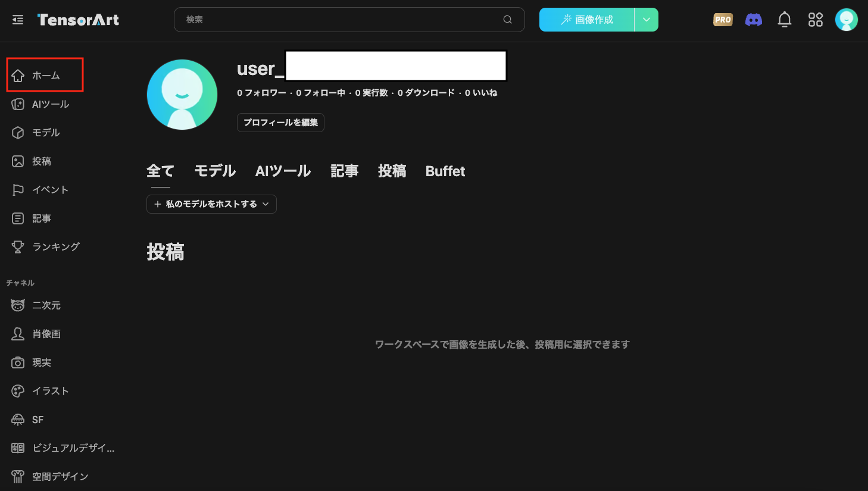Click the 0 フォロワー count
The image size is (868, 491).
coord(261,93)
